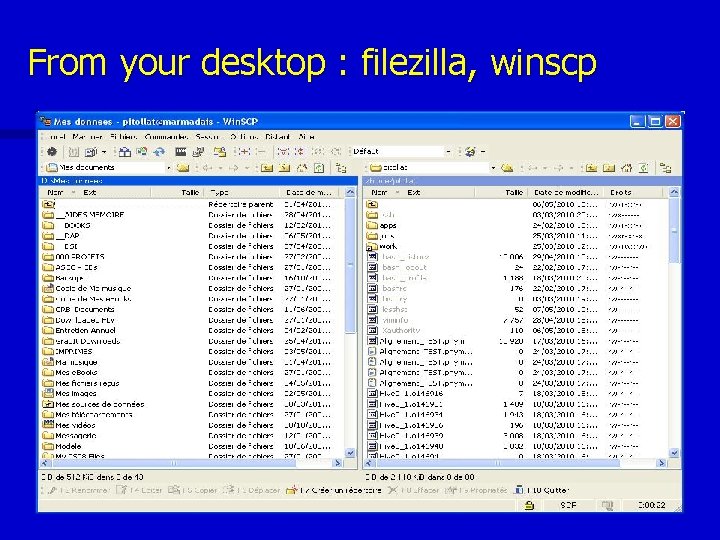Open the Marquer menu
This screenshot has width=720, height=540.
tap(87, 137)
